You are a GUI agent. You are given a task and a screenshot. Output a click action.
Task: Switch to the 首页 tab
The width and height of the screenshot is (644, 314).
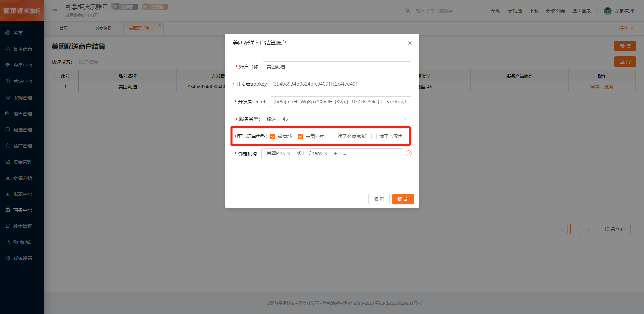(x=64, y=28)
